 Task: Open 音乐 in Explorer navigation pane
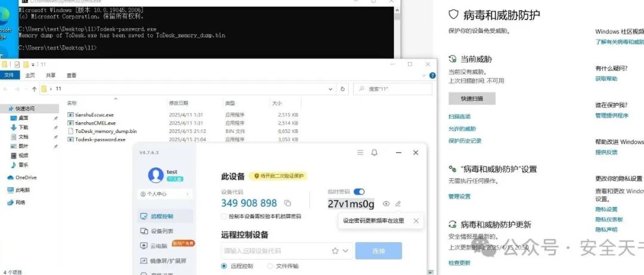tap(23, 165)
